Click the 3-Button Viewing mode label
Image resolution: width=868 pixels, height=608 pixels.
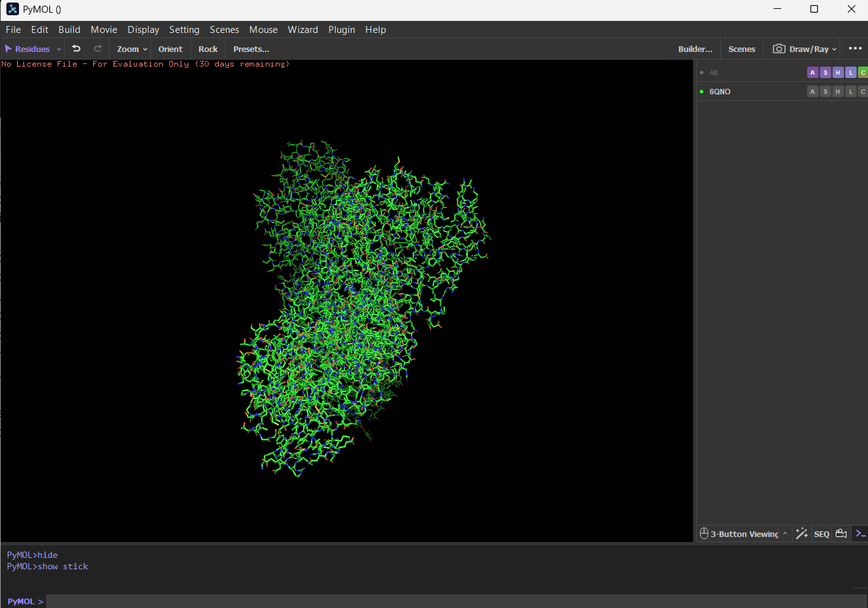(744, 534)
